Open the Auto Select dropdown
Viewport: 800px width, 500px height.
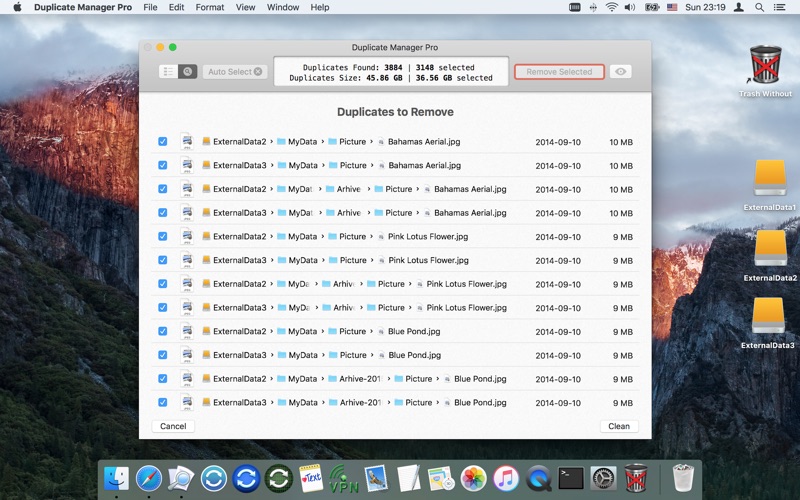(x=235, y=72)
